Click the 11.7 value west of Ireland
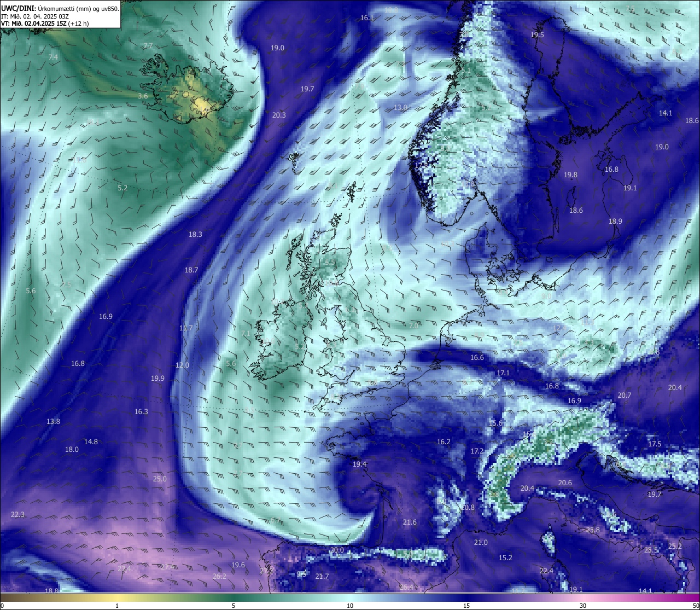 [186, 328]
